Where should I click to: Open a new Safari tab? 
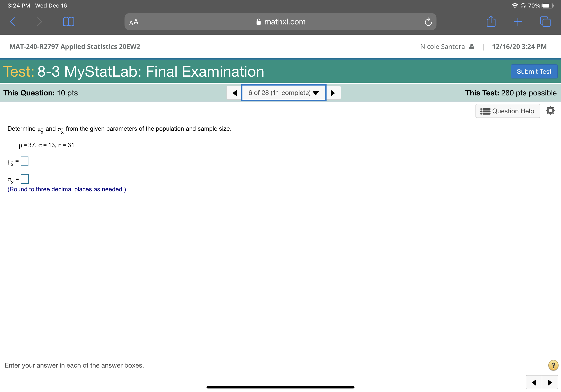(x=518, y=22)
